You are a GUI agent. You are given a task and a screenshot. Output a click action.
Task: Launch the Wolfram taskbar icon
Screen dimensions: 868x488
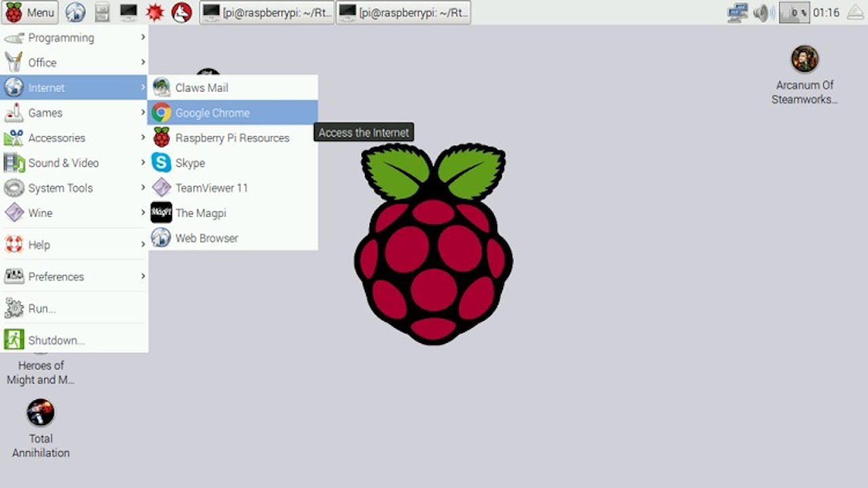tap(181, 12)
